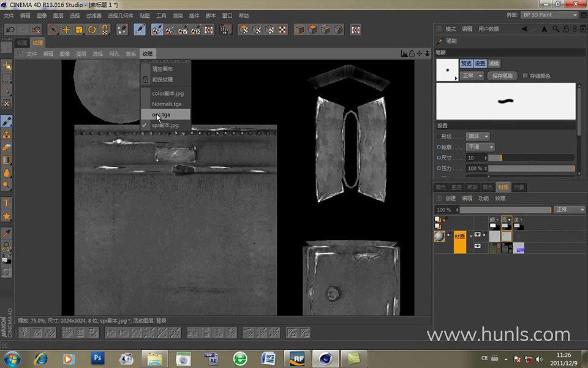Toggle visibility eye of the material layer
Image resolution: width=588 pixels, height=368 pixels.
tap(478, 235)
